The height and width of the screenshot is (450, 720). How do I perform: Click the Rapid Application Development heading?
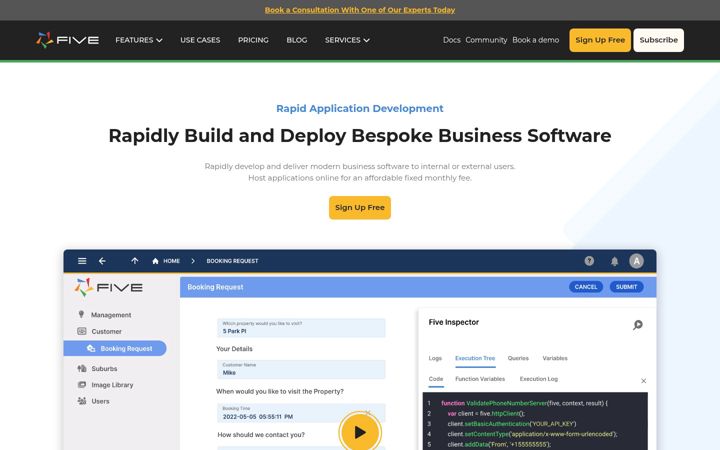click(x=360, y=108)
